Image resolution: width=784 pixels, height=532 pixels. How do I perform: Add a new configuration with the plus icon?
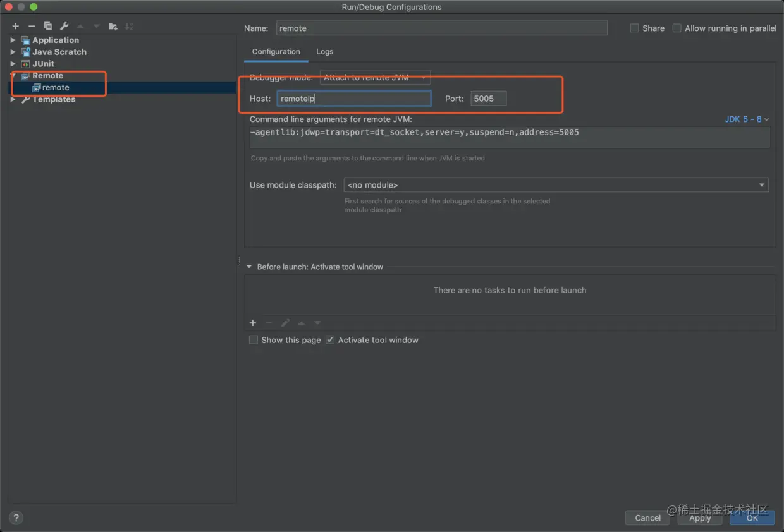click(16, 26)
